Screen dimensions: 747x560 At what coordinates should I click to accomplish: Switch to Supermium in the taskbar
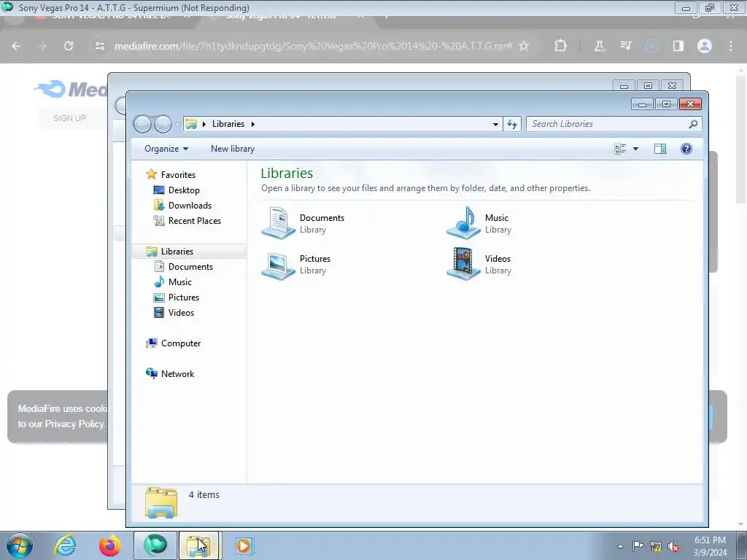pos(155,545)
